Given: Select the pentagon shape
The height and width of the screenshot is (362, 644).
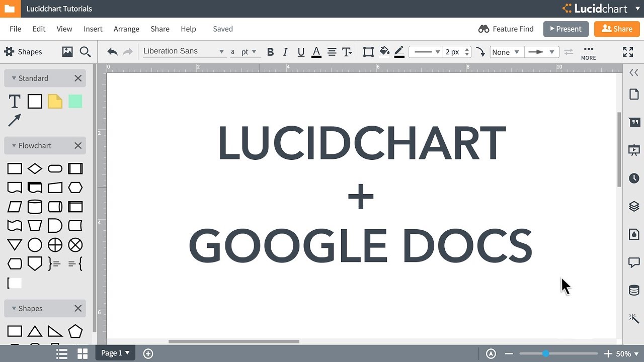Looking at the screenshot, I should [75, 331].
